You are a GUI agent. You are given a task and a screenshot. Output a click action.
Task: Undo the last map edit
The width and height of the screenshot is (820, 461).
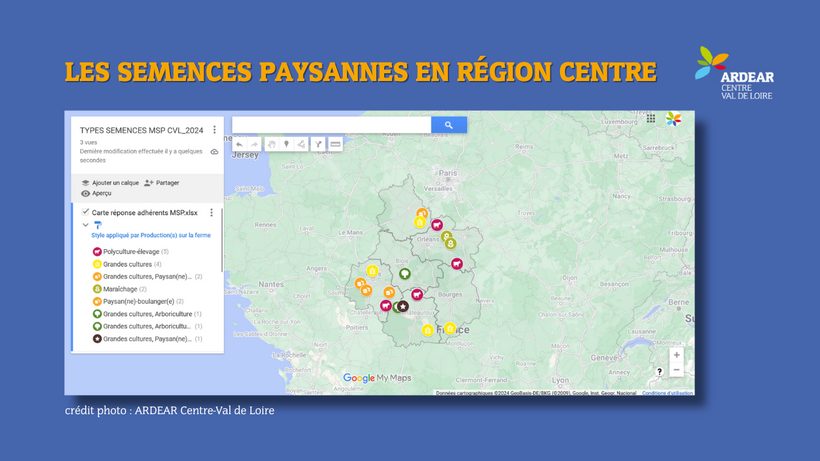(240, 145)
